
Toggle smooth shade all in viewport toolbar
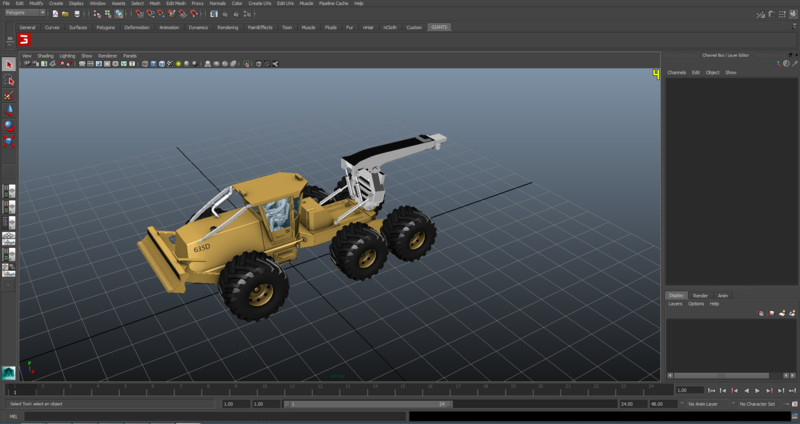[155, 63]
